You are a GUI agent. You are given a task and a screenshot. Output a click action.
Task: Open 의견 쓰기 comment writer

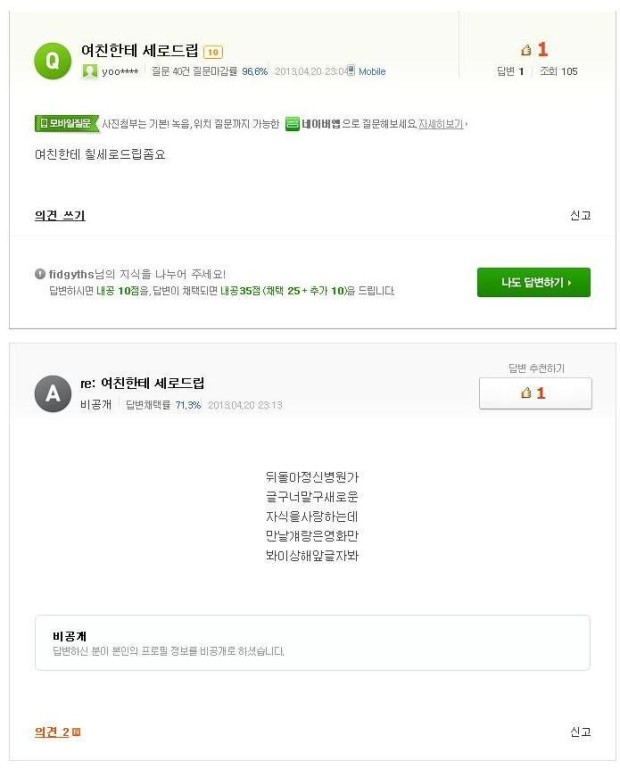pyautogui.click(x=60, y=215)
